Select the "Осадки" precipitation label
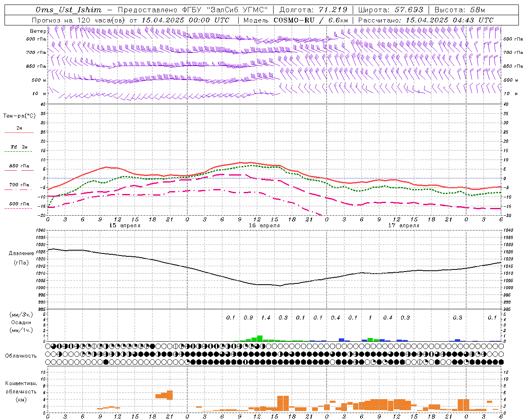This screenshot has height=420, width=525. click(21, 322)
